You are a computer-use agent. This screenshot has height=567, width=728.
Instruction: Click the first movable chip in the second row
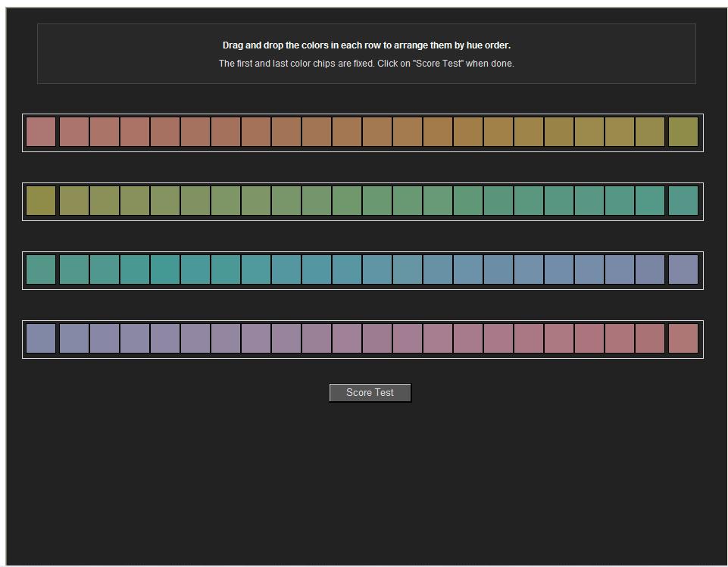click(x=74, y=201)
